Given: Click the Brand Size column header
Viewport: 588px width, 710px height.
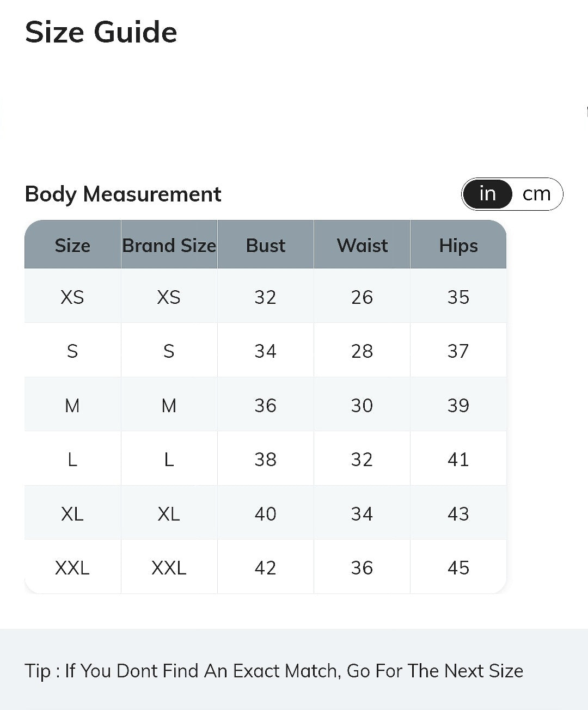Looking at the screenshot, I should (x=169, y=245).
